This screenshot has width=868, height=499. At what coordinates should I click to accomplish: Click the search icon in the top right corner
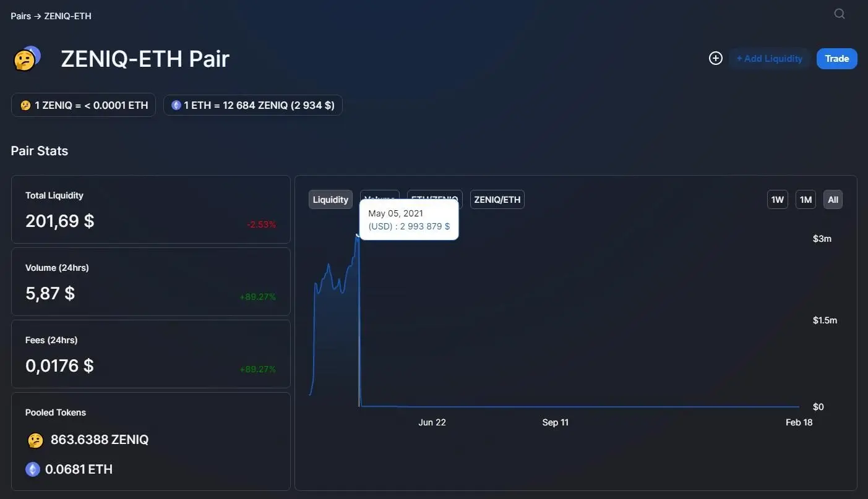point(839,13)
